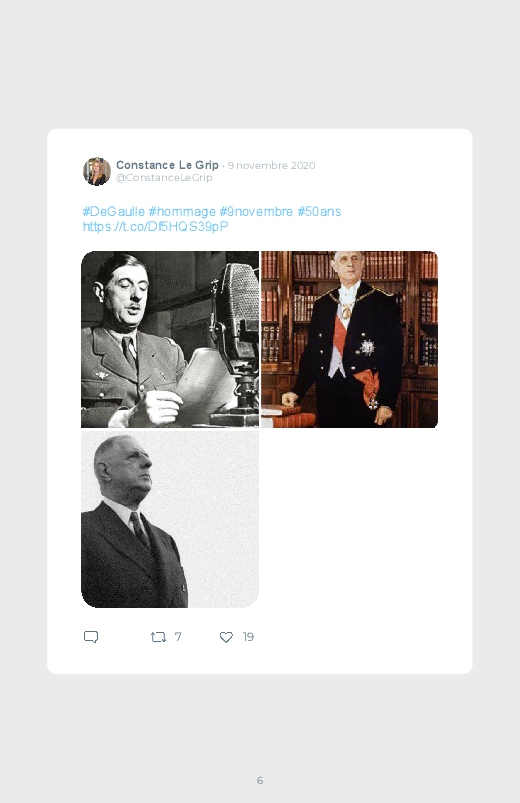
Task: Click the like count 19
Action: pos(248,637)
